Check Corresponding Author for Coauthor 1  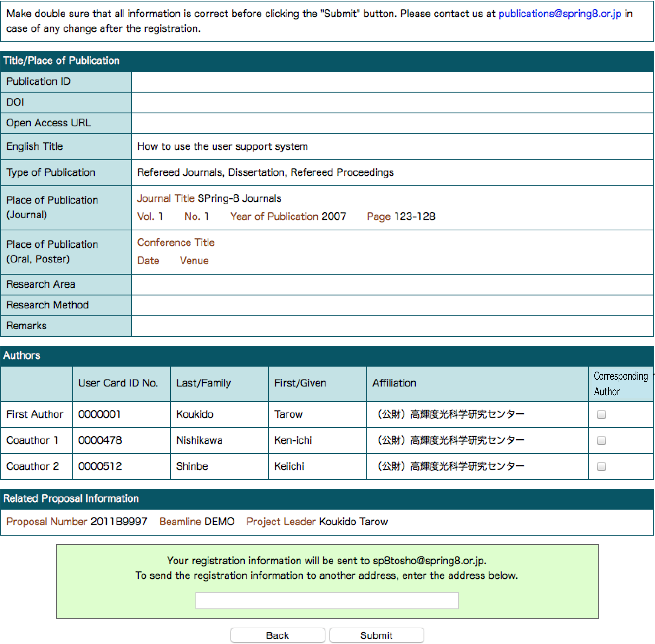[601, 440]
